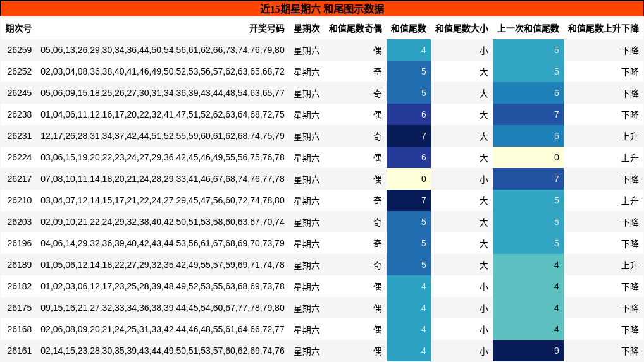
Task: Click 小 size value in row 26217
Action: click(483, 179)
